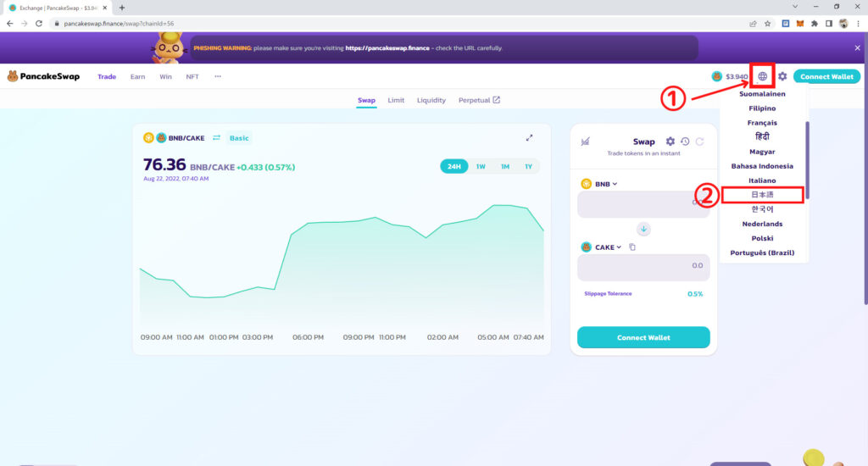Dismiss the phishing warning banner
Viewport: 868px width, 466px height.
(x=857, y=48)
